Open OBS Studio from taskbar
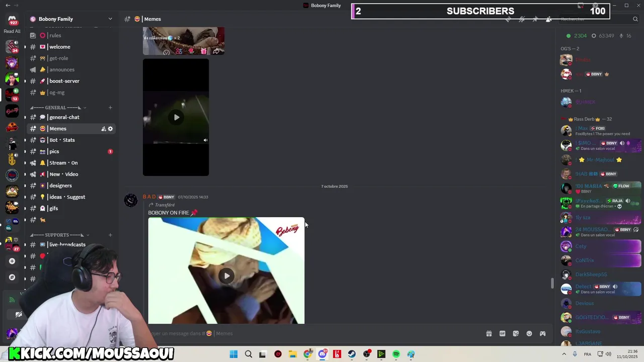The image size is (644, 362). pyautogui.click(x=367, y=354)
